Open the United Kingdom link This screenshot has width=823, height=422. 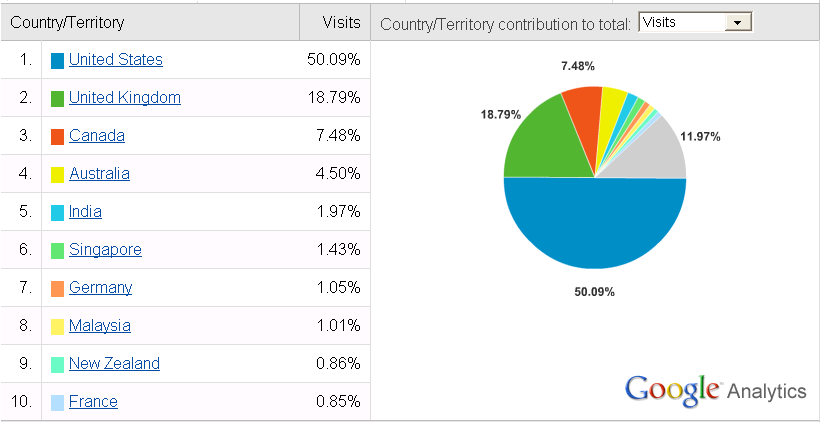tap(125, 98)
